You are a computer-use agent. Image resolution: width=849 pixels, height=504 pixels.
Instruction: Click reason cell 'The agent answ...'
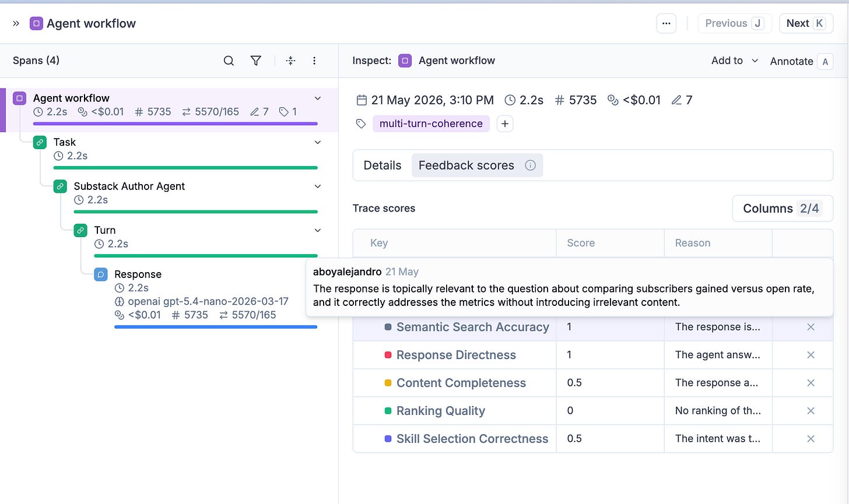[x=718, y=355]
